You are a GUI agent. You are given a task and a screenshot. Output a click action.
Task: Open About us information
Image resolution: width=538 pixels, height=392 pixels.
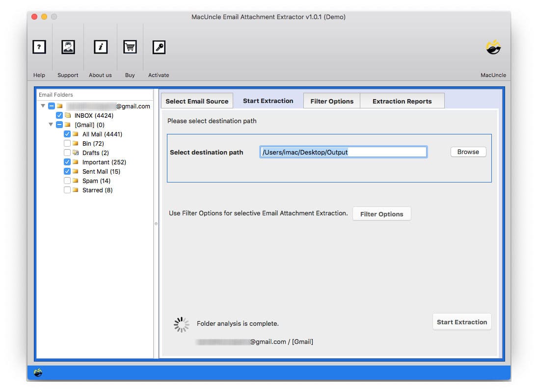[x=100, y=47]
